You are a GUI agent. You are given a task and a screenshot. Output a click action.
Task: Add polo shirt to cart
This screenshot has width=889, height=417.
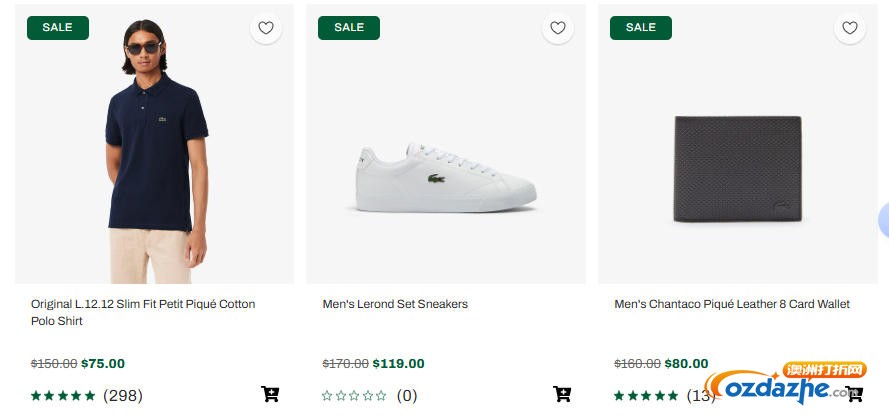[x=270, y=394]
